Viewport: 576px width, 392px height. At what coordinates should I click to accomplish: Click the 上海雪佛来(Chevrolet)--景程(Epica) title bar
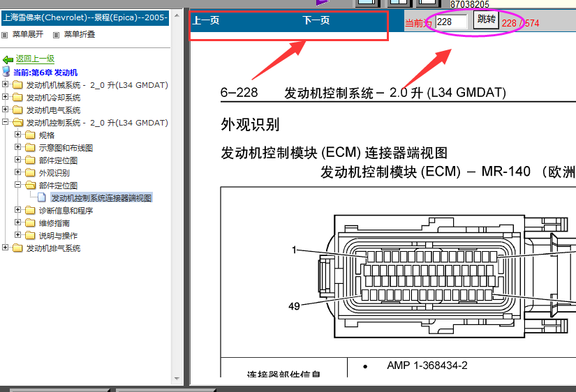tap(85, 18)
